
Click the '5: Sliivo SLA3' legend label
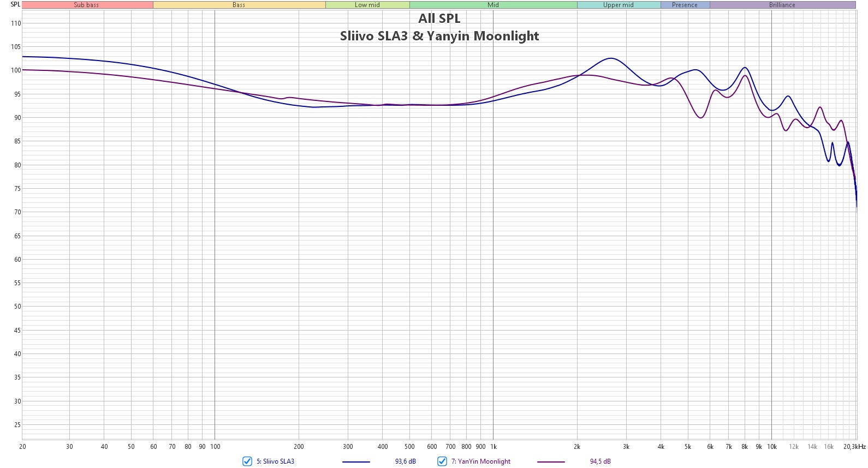275,461
